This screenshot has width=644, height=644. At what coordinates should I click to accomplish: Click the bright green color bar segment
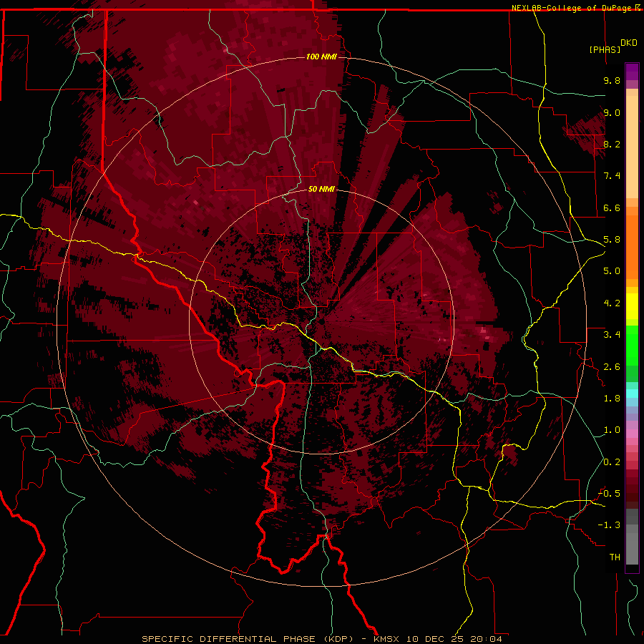632,346
